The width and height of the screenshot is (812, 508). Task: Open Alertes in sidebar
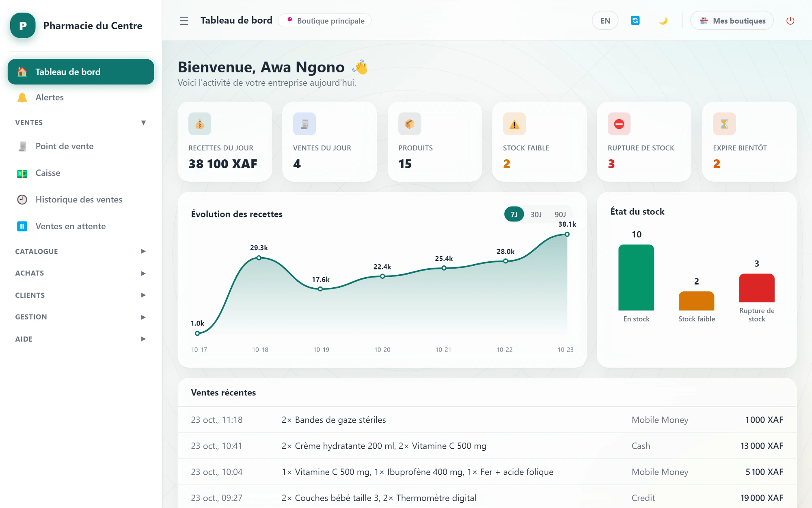(81, 98)
